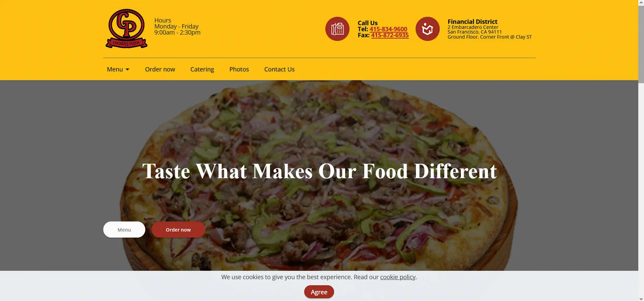Call telephone number 415-834-9600
Viewport: 644px width, 301px height.
pyautogui.click(x=388, y=29)
